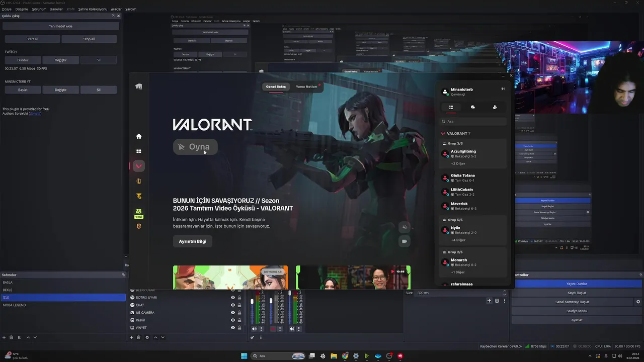Expand +2 Diğer under Arzulightning group
Image resolution: width=644 pixels, height=362 pixels.
coord(458,163)
